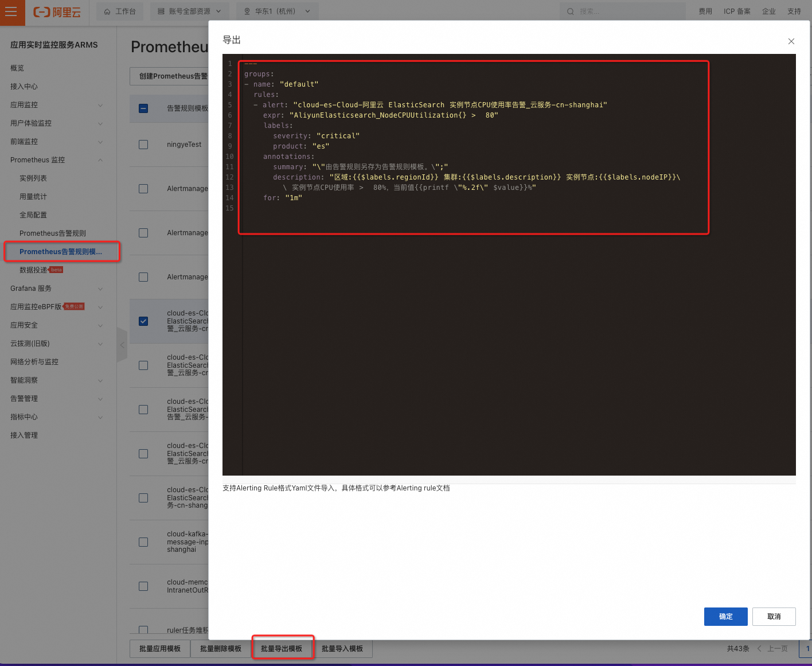Click the alert line in the YAML editor
This screenshot has height=666, width=812.
(430, 105)
